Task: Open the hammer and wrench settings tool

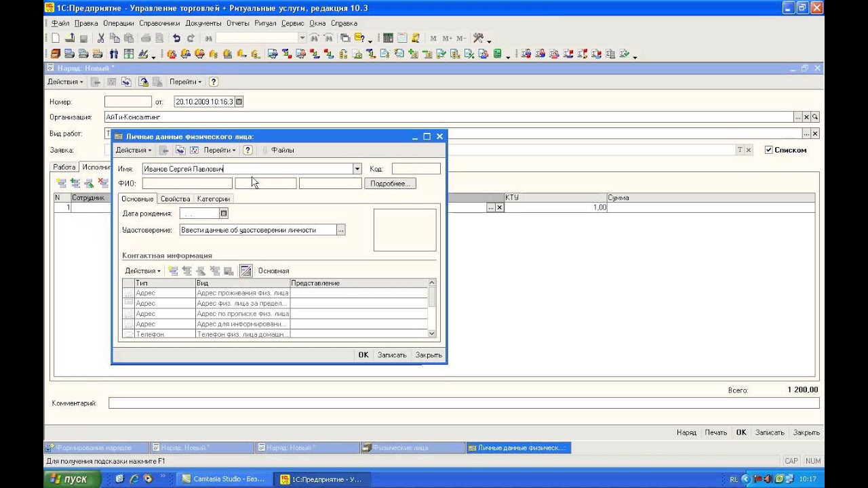Action: 478,38
